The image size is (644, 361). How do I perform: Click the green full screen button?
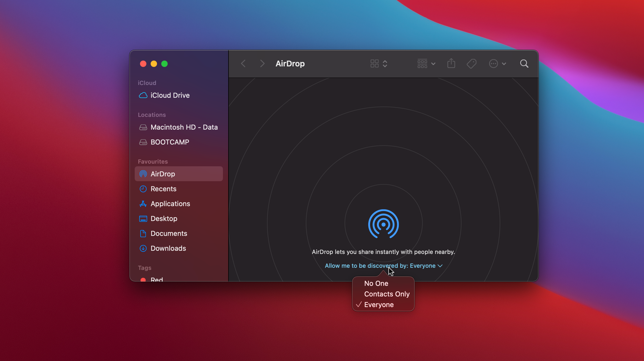click(164, 64)
